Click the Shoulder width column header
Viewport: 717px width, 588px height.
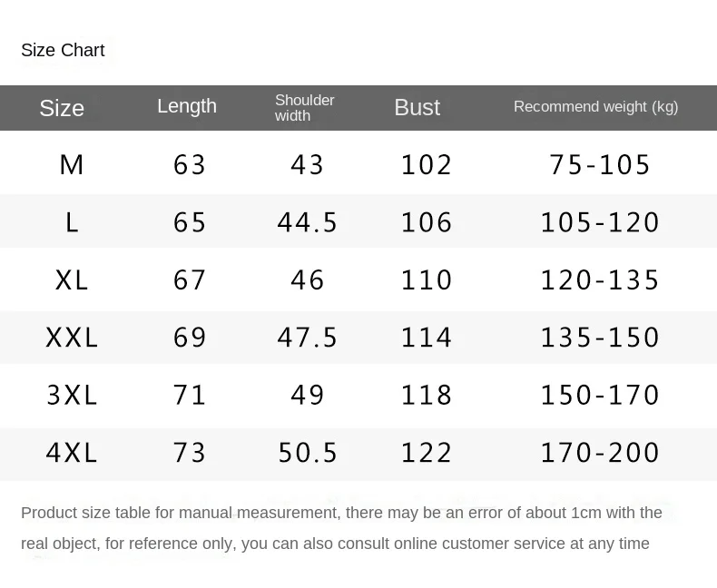305,107
